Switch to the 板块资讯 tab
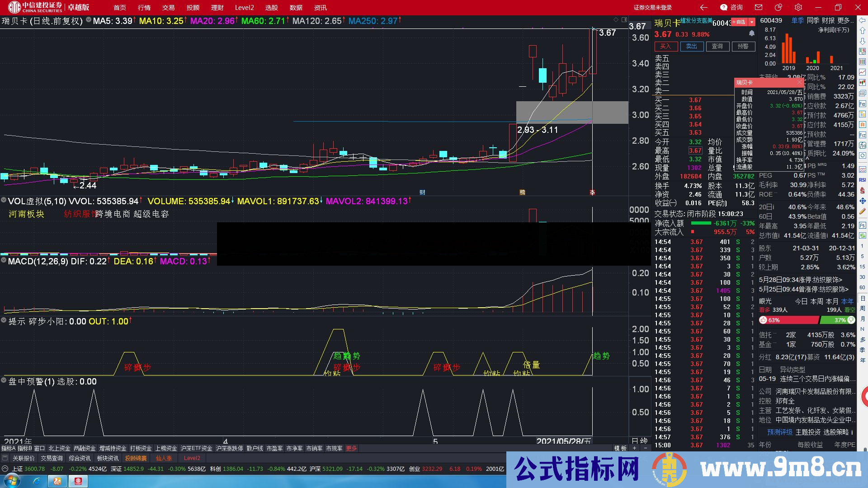868x488 pixels. (108, 458)
